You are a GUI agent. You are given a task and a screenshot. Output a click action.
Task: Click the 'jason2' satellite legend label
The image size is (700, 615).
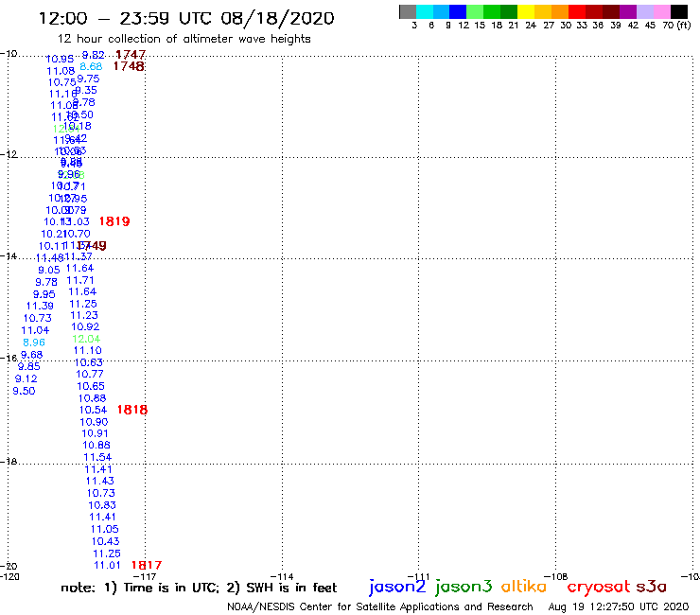397,587
